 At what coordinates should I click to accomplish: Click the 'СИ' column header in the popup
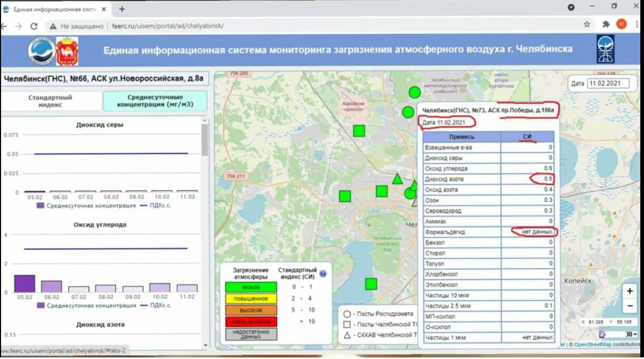(x=527, y=137)
